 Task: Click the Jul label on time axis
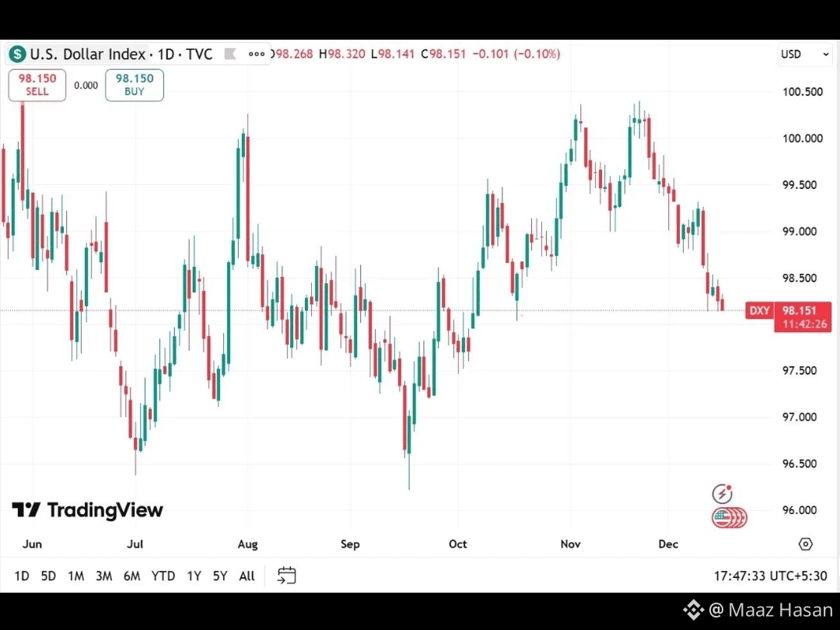click(x=135, y=544)
